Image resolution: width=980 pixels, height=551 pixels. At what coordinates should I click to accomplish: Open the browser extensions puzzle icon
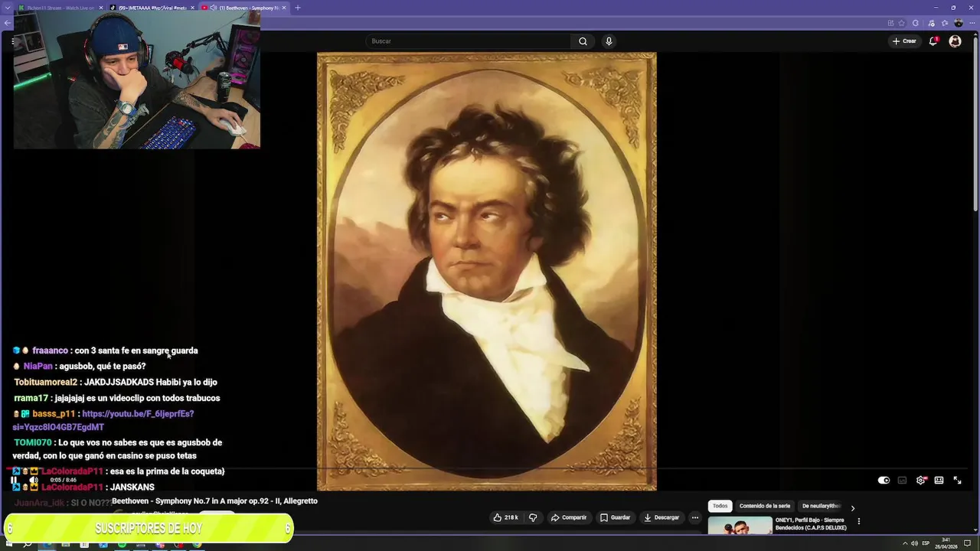coord(915,23)
